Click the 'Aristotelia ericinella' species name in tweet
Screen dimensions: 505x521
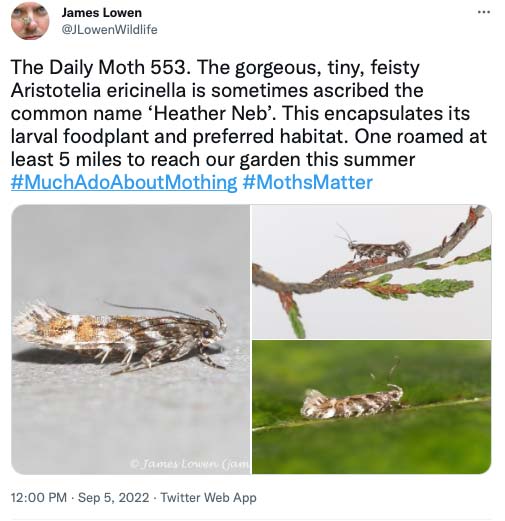pyautogui.click(x=98, y=90)
